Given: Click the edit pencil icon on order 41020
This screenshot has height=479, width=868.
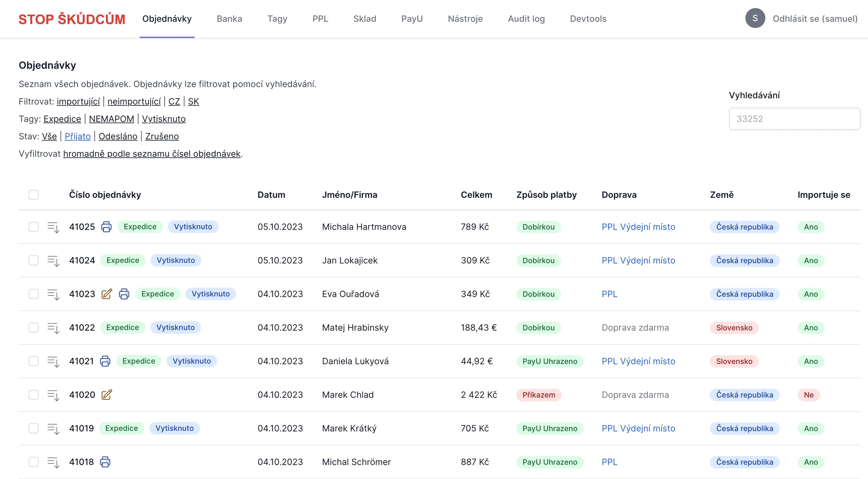Looking at the screenshot, I should click(106, 394).
